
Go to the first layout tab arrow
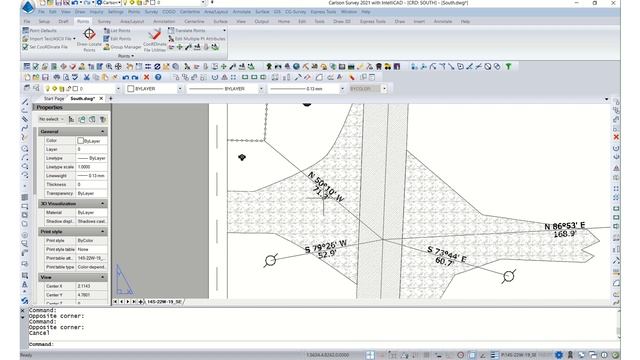click(x=116, y=302)
